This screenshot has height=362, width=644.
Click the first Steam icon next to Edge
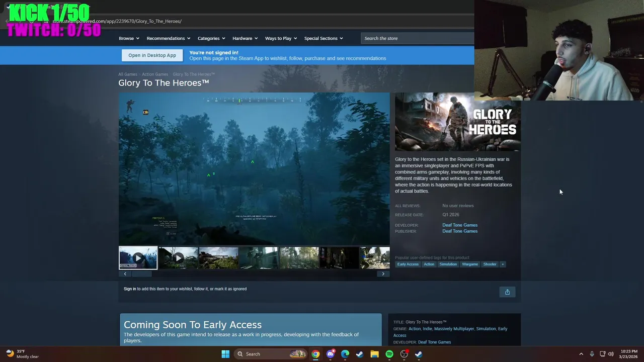(x=360, y=354)
